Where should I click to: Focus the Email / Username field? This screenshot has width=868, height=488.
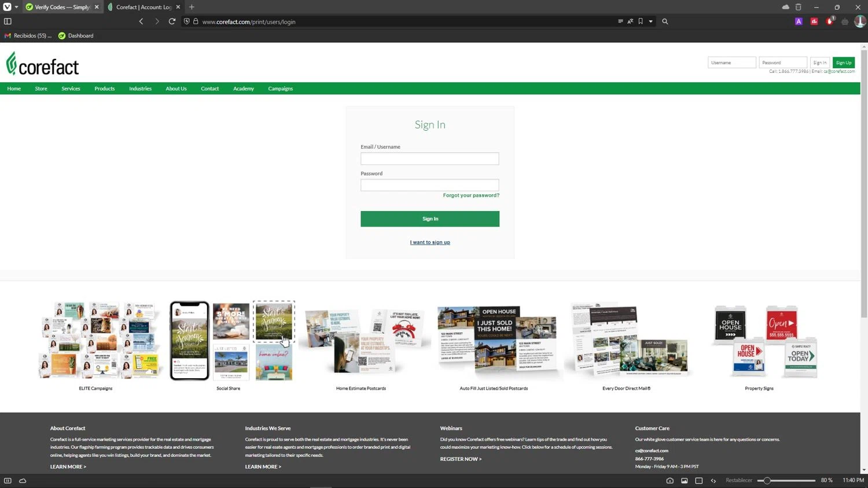[430, 158]
